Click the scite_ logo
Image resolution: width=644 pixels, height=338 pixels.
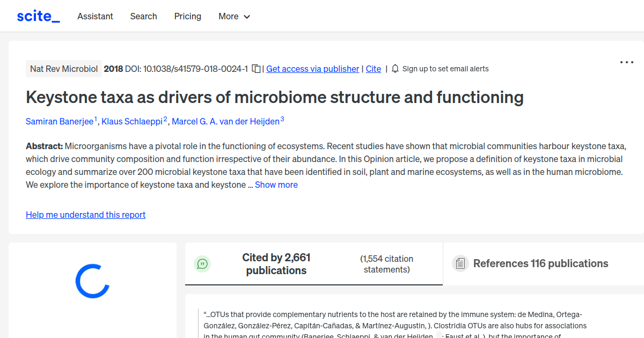(x=38, y=16)
